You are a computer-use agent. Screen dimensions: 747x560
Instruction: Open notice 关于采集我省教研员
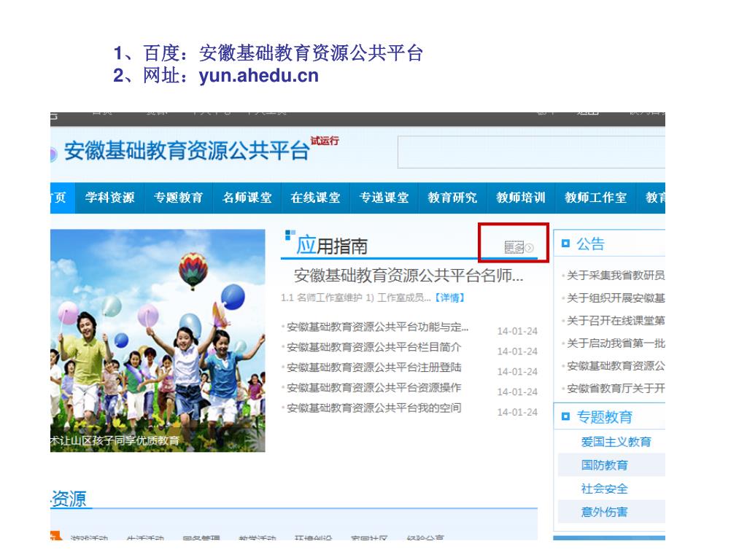click(x=616, y=275)
